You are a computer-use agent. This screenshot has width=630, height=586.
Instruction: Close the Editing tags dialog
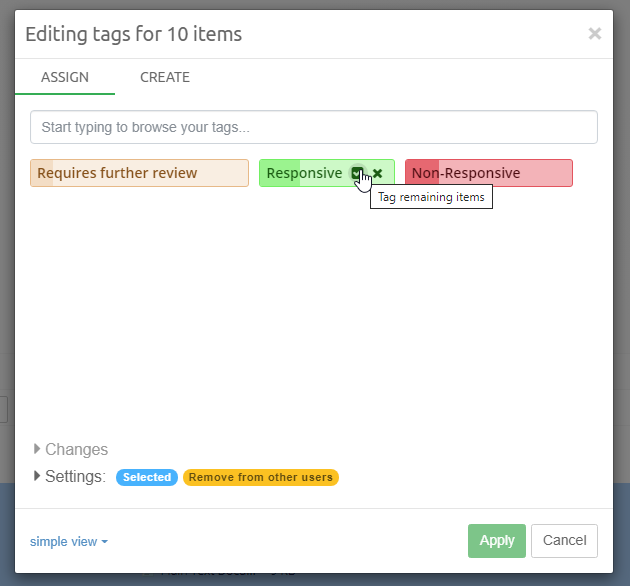(595, 34)
